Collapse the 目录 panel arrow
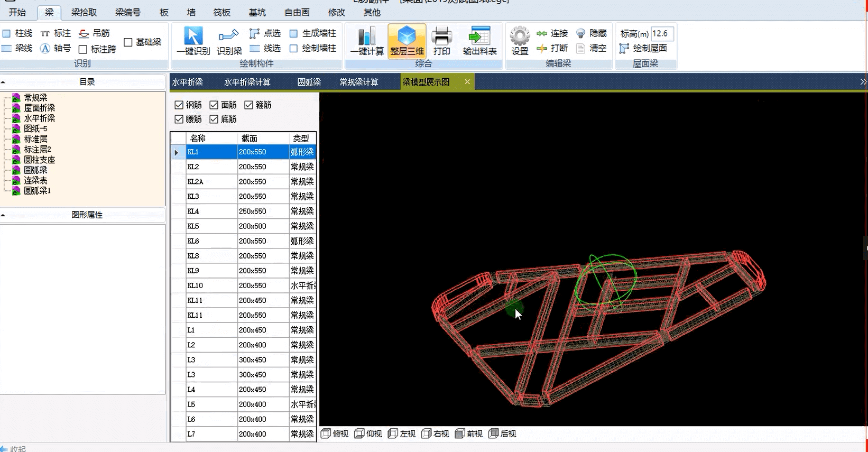 tap(3, 82)
